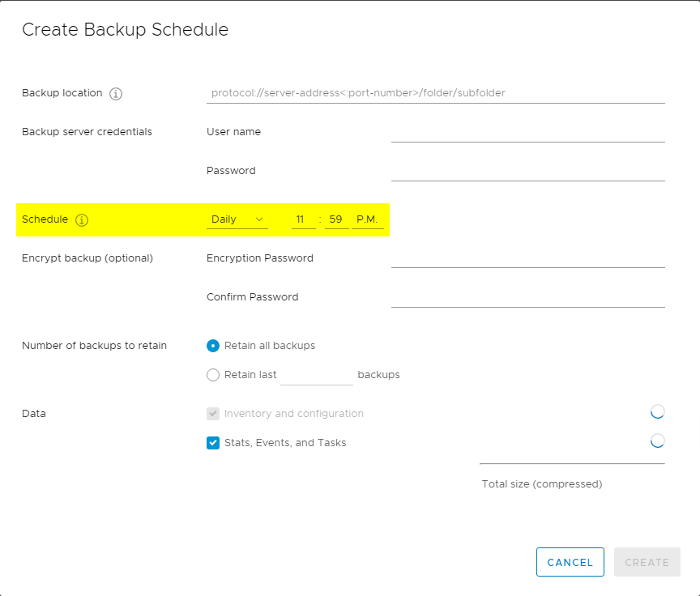The height and width of the screenshot is (596, 700).
Task: Toggle the P.M. time period field
Action: coord(367,219)
